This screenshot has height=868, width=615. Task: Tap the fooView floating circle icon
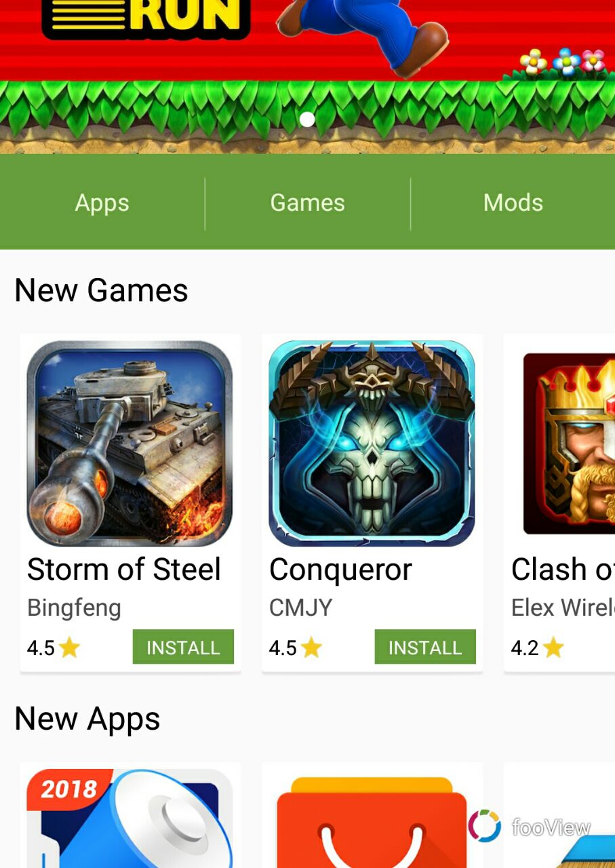click(x=485, y=826)
